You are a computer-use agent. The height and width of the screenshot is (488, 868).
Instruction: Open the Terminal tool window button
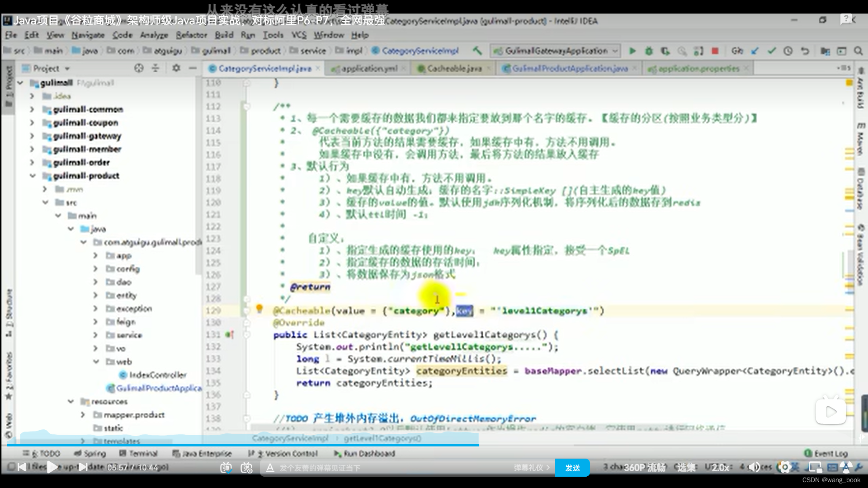pyautogui.click(x=138, y=453)
